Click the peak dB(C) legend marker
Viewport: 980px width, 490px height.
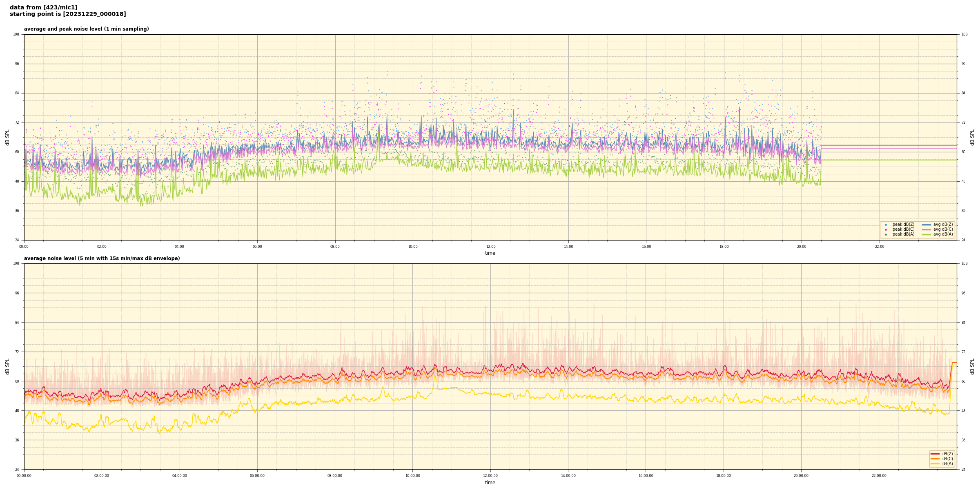point(886,229)
